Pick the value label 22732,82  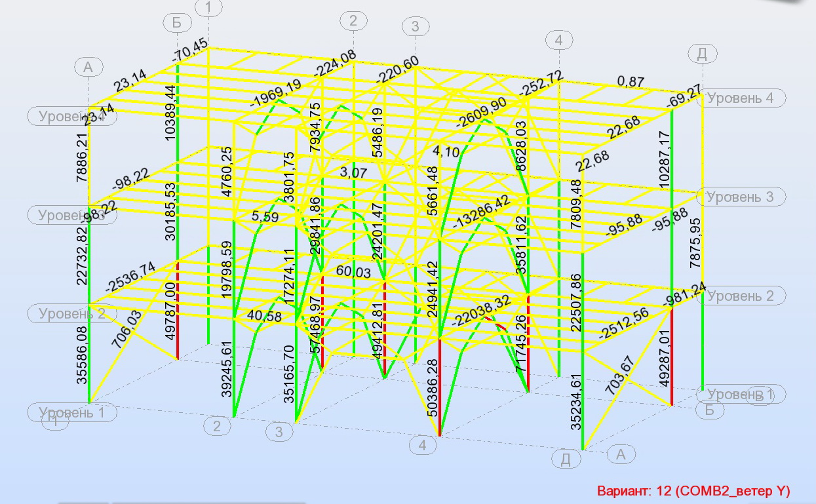[x=81, y=256]
